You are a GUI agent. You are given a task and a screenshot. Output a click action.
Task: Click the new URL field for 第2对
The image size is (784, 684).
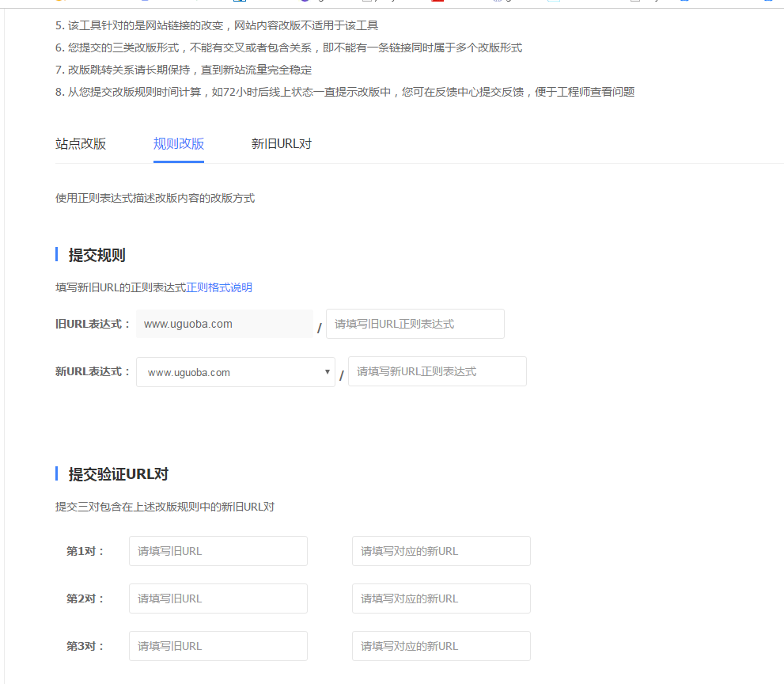point(441,598)
